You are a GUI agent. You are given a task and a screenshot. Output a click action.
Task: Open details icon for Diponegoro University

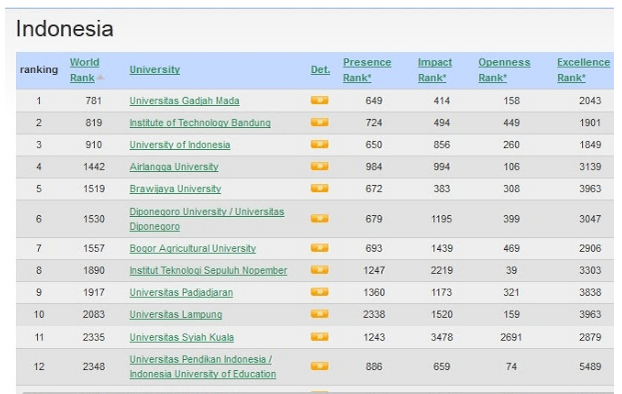click(x=319, y=219)
